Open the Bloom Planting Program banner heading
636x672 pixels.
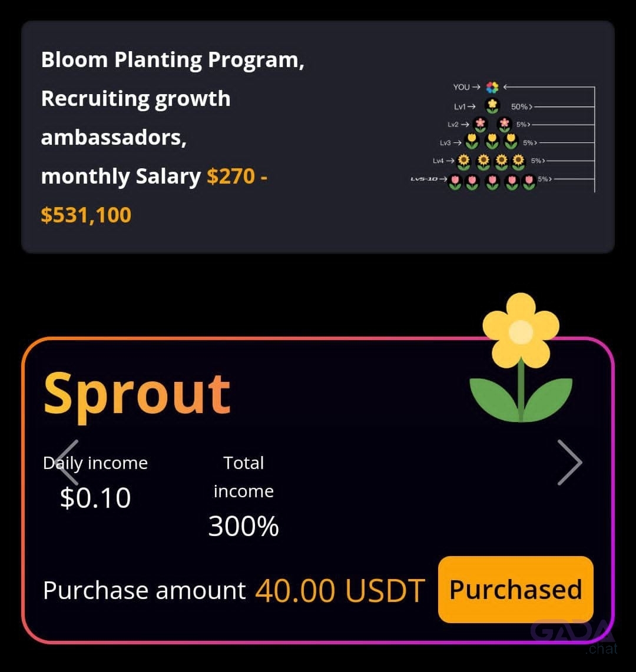click(x=173, y=59)
